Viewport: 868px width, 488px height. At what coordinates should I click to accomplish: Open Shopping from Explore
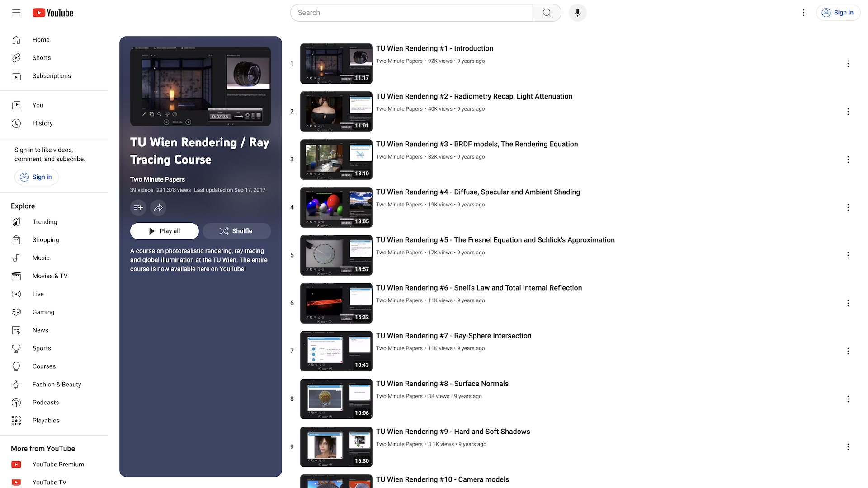54,240
